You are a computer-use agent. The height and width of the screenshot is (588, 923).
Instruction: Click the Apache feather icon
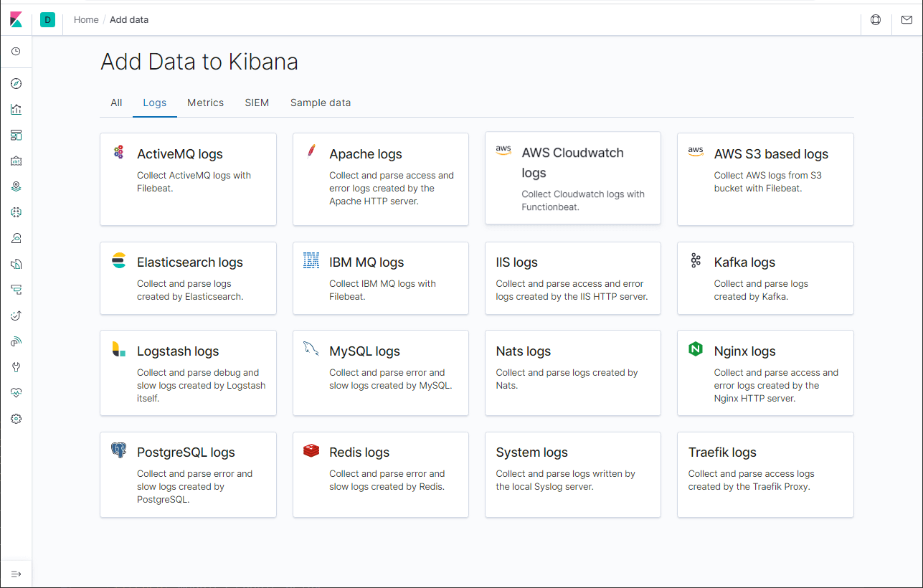pos(311,151)
